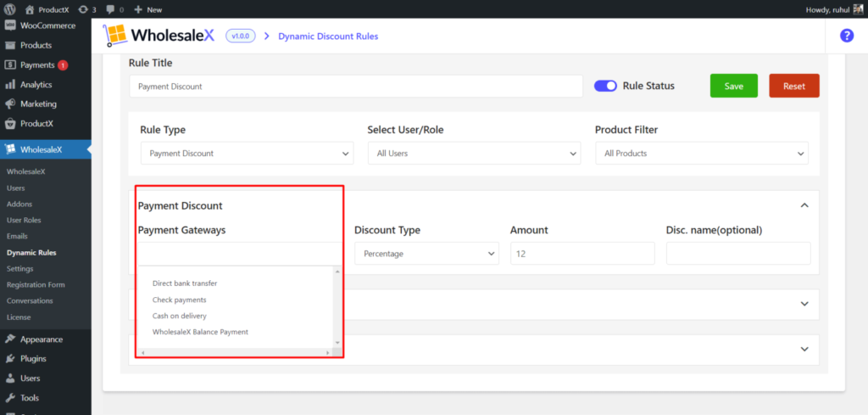This screenshot has width=868, height=415.
Task: Click the Payment Gateways search field
Action: [240, 253]
